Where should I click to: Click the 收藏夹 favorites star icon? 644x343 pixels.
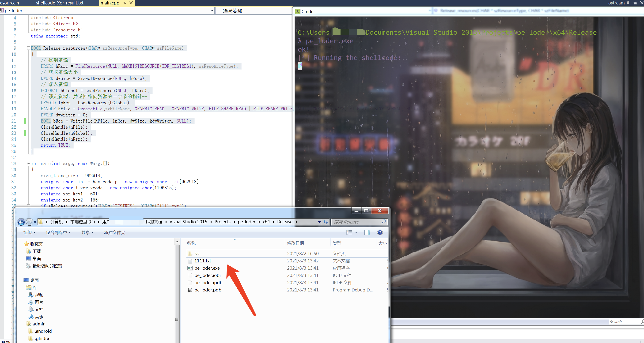[26, 244]
